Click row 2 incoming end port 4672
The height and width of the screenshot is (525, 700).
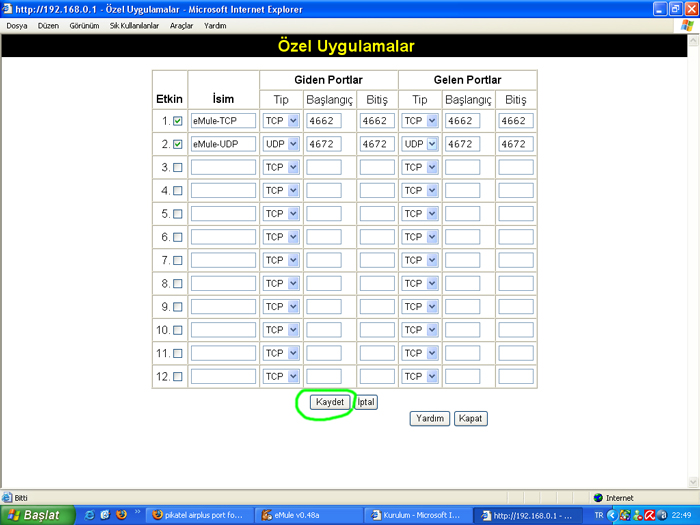click(516, 144)
